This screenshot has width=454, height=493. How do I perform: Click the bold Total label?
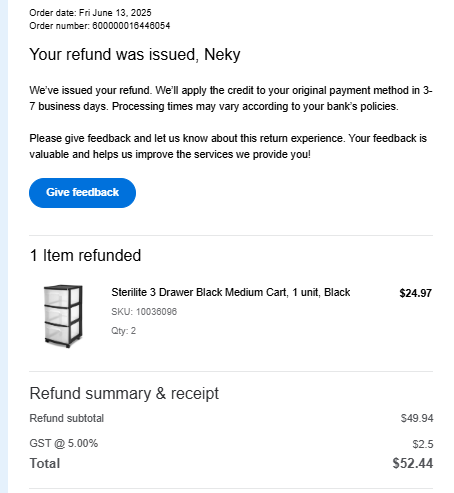pos(45,463)
